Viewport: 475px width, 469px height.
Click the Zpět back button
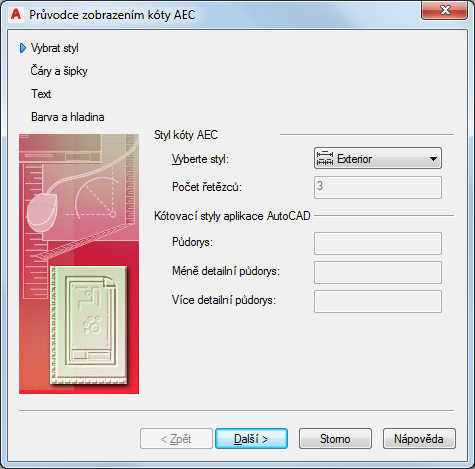click(x=176, y=439)
